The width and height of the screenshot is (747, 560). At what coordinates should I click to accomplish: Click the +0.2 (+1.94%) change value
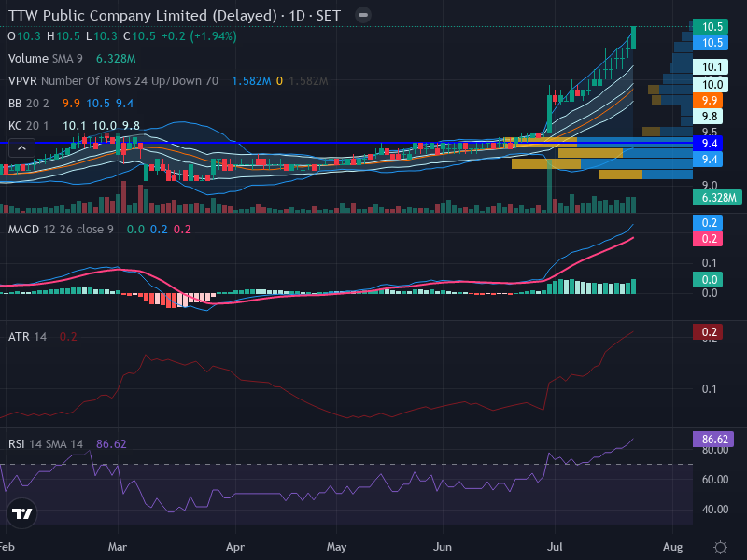point(199,36)
